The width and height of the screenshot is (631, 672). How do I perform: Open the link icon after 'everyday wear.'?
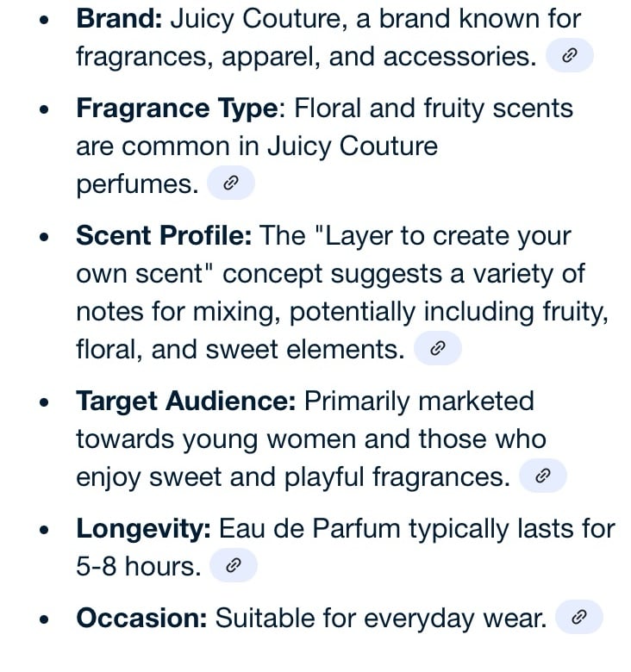click(x=579, y=617)
